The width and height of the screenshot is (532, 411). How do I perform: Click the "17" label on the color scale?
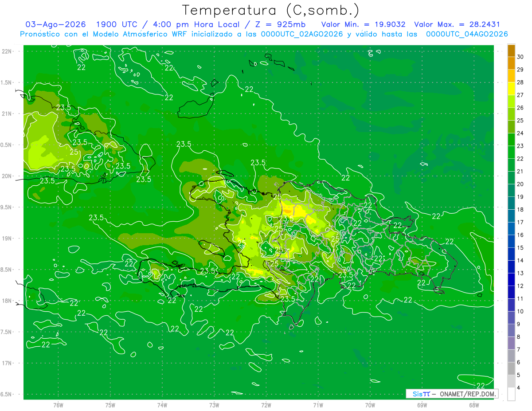click(x=520, y=222)
